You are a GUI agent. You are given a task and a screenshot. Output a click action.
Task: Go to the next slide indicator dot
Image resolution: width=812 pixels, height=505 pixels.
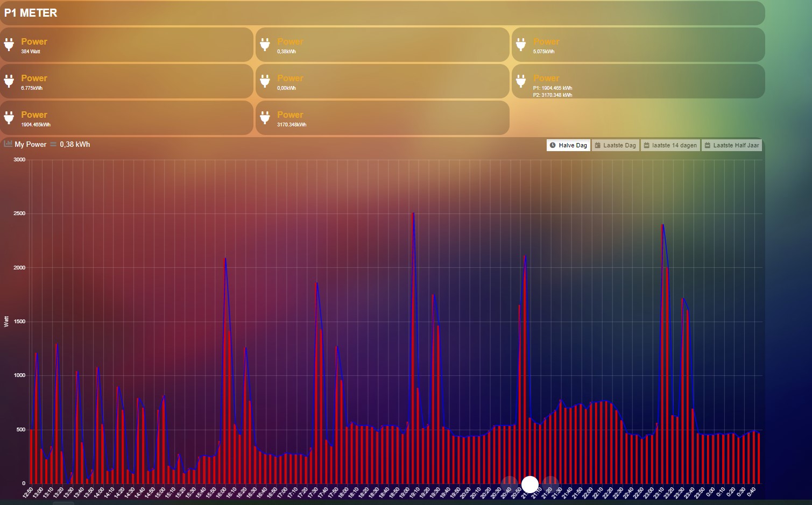click(x=550, y=485)
